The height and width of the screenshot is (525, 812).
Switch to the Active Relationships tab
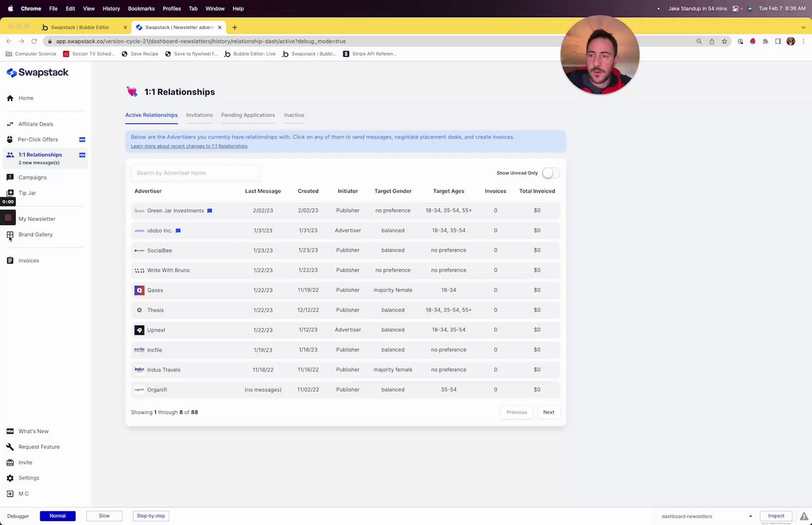[152, 116]
